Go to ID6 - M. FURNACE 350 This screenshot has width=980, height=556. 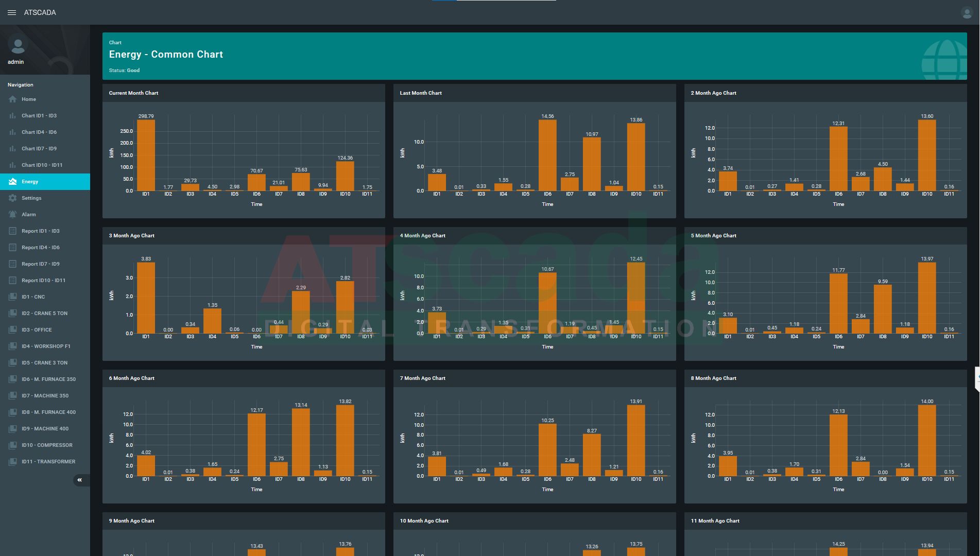[48, 379]
